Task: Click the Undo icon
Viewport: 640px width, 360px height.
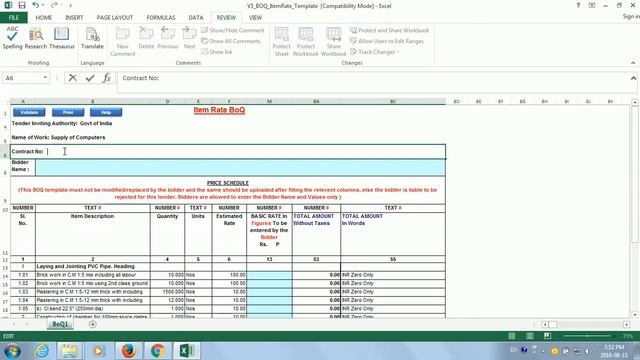Action: (x=36, y=5)
